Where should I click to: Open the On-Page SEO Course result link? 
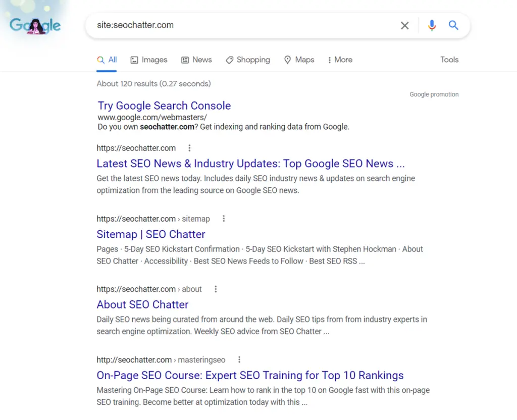250,375
